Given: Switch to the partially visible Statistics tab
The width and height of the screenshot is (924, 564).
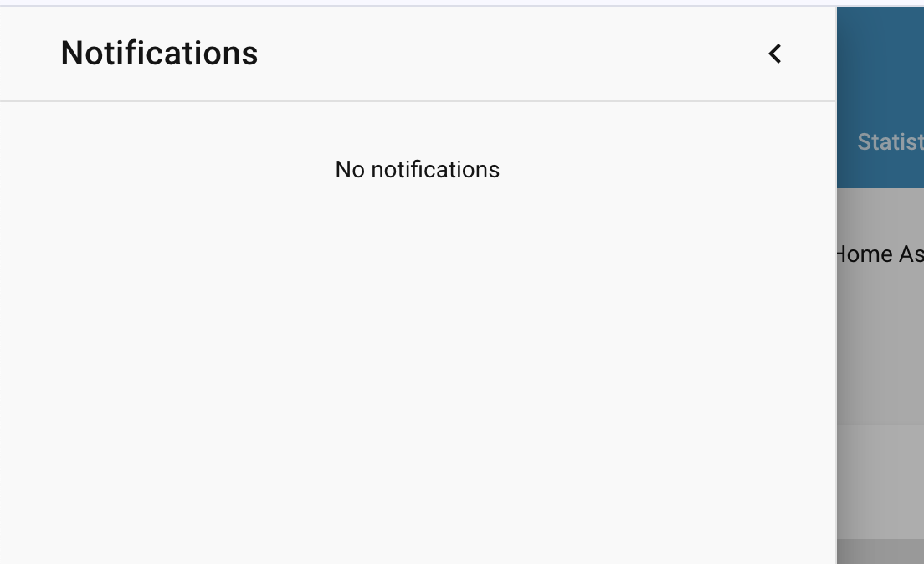Looking at the screenshot, I should pos(890,141).
